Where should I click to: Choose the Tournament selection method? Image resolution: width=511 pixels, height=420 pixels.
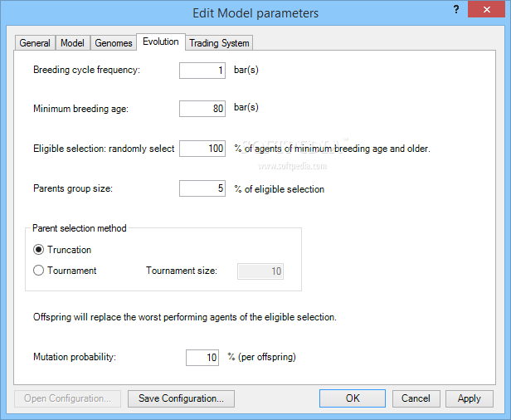[39, 271]
